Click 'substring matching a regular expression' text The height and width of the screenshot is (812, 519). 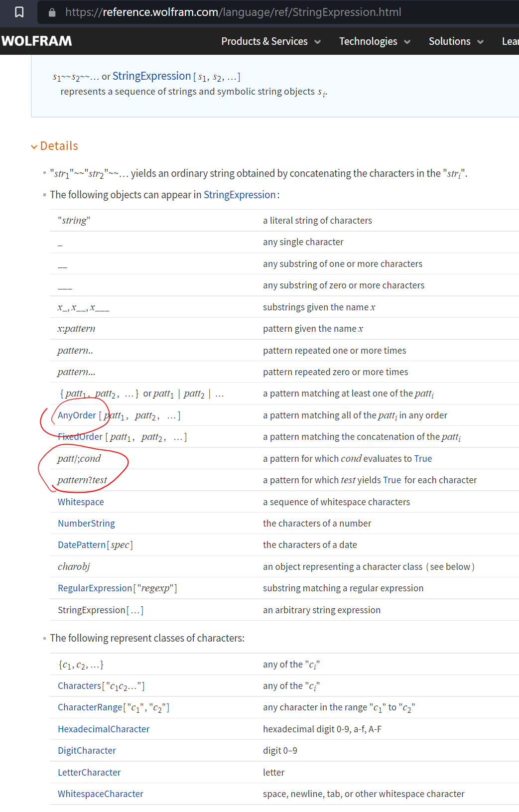point(343,588)
